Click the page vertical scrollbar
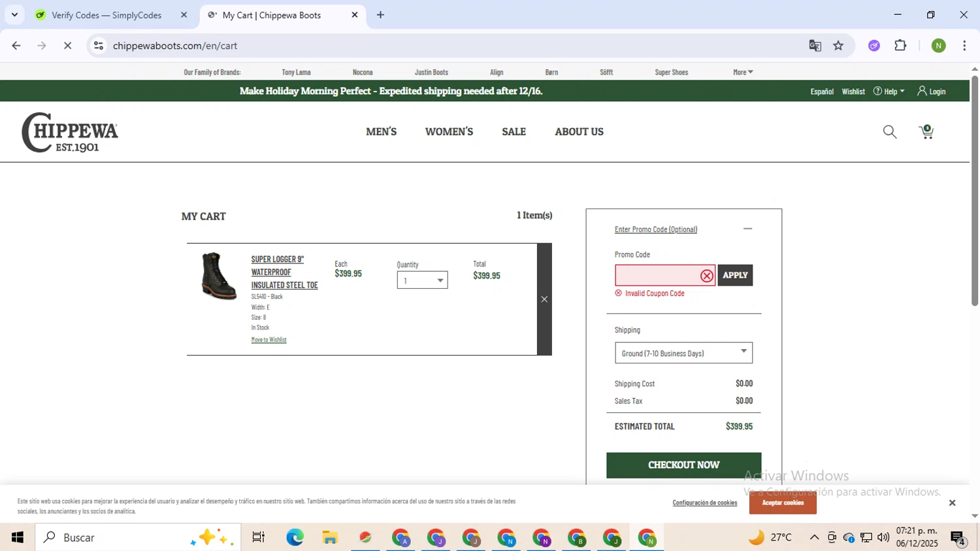Viewport: 980px width, 551px height. [974, 190]
